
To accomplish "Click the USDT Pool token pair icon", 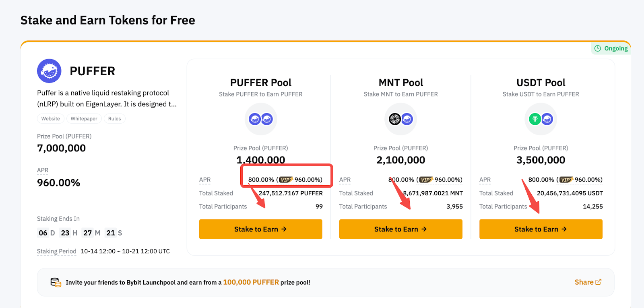I will pyautogui.click(x=541, y=119).
